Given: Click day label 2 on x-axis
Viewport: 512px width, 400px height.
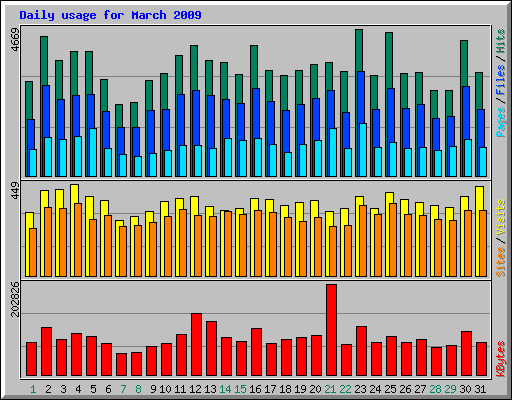Looking at the screenshot, I should pos(48,389).
